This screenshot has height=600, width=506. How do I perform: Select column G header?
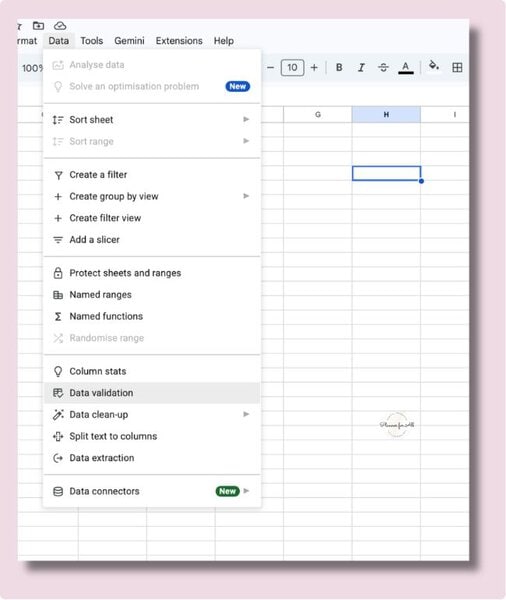click(x=318, y=114)
